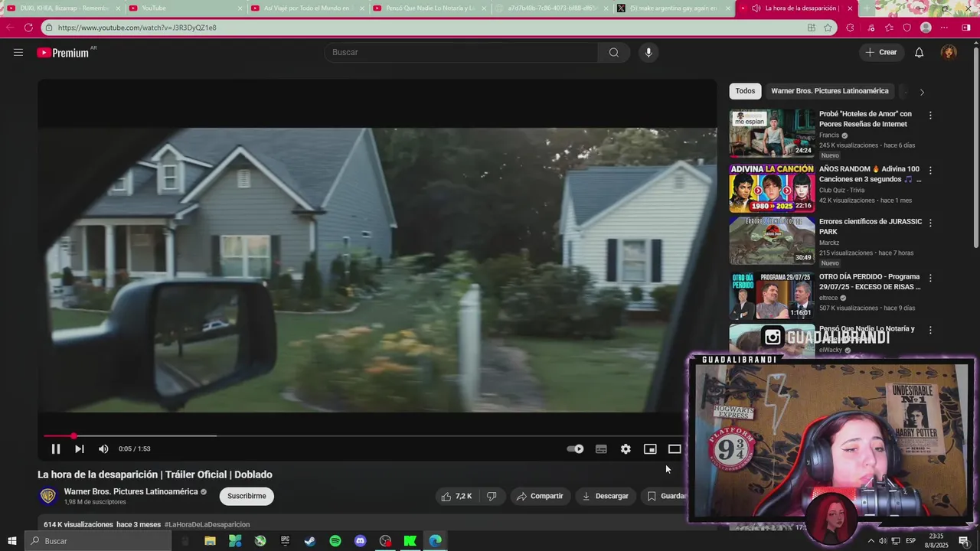Open the account avatar menu
This screenshot has width=980, height=551.
(x=949, y=52)
